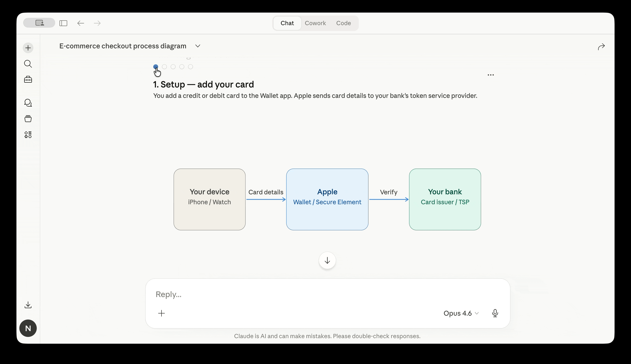
Task: Click the scroll-to-bottom arrow button
Action: (327, 260)
